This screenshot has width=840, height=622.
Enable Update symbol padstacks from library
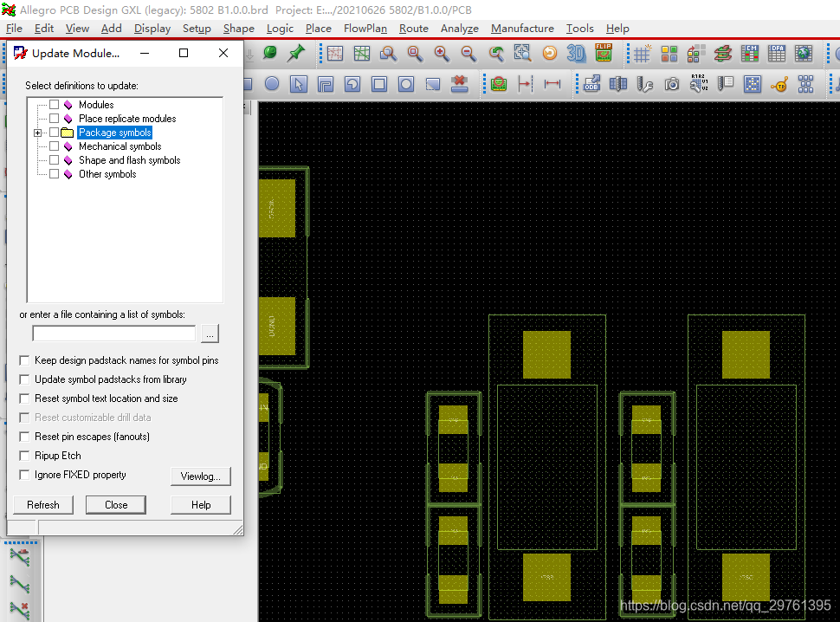point(24,379)
